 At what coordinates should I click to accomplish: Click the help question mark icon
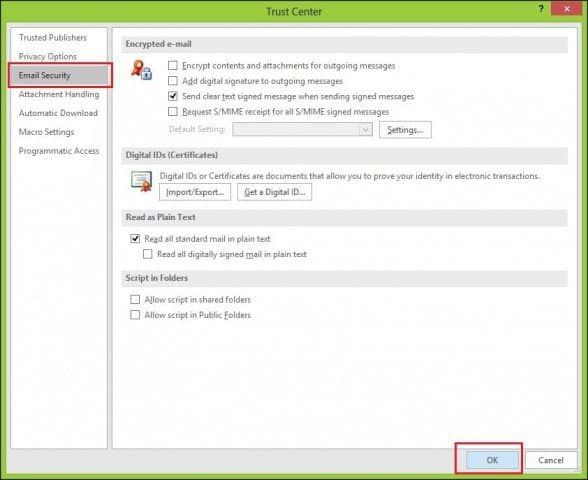(541, 9)
